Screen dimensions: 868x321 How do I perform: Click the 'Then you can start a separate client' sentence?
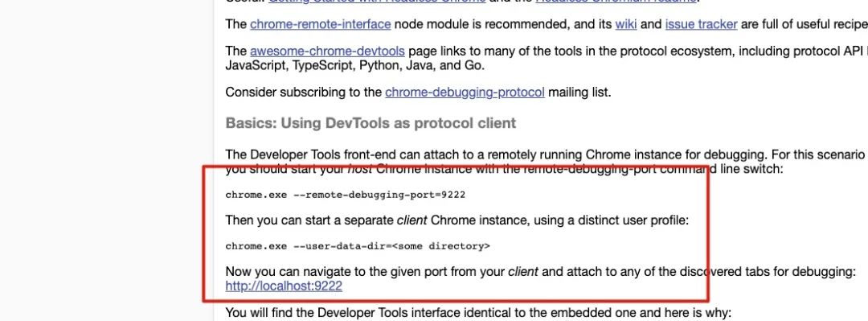click(x=457, y=220)
